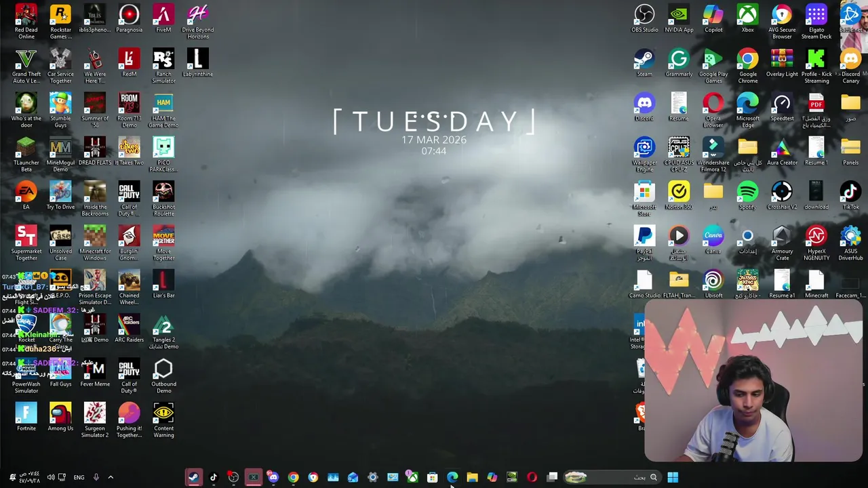This screenshot has height=488, width=868.
Task: Open ARC Raiders desktop icon
Action: 129,329
